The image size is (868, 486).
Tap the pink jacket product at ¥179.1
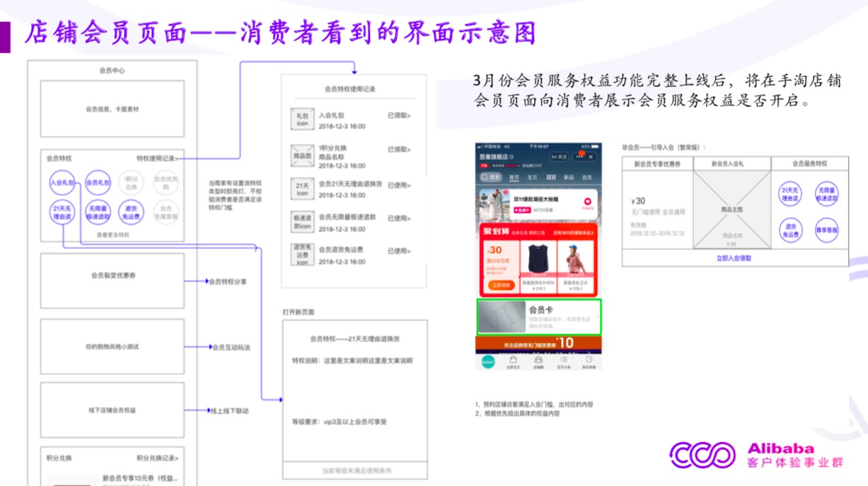point(575,267)
